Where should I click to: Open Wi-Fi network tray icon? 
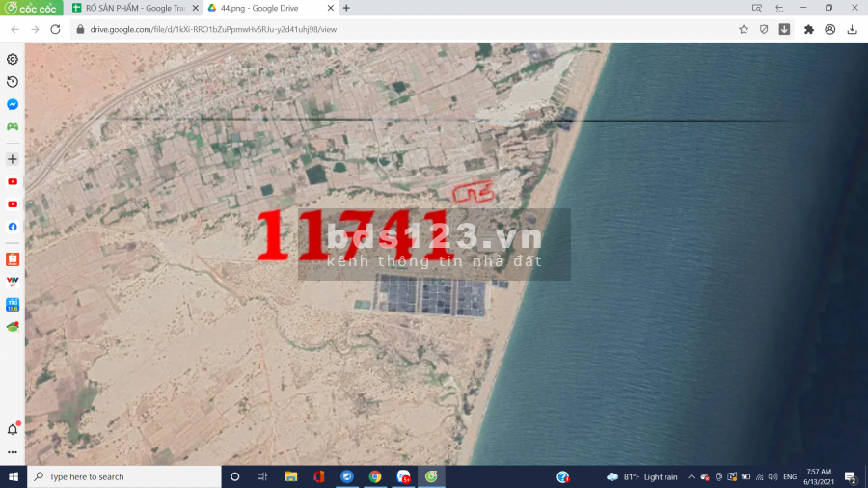pyautogui.click(x=760, y=476)
